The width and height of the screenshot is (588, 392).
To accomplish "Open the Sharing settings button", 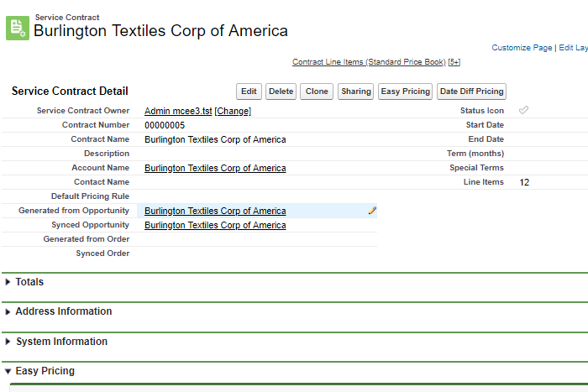I will [x=355, y=91].
